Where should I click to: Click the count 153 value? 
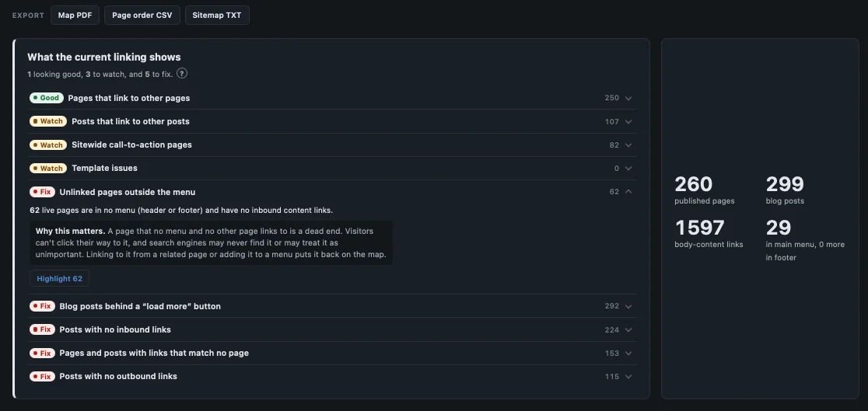click(x=611, y=353)
